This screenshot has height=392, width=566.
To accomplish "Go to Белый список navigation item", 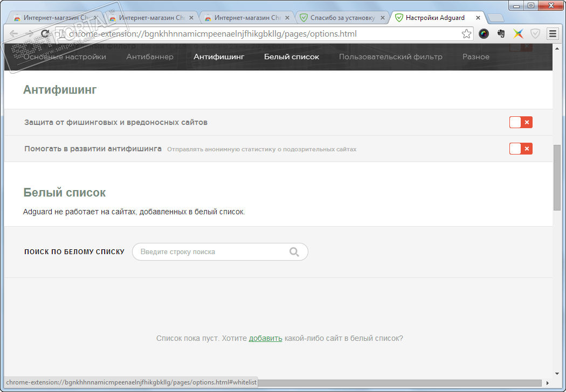I will click(x=292, y=57).
